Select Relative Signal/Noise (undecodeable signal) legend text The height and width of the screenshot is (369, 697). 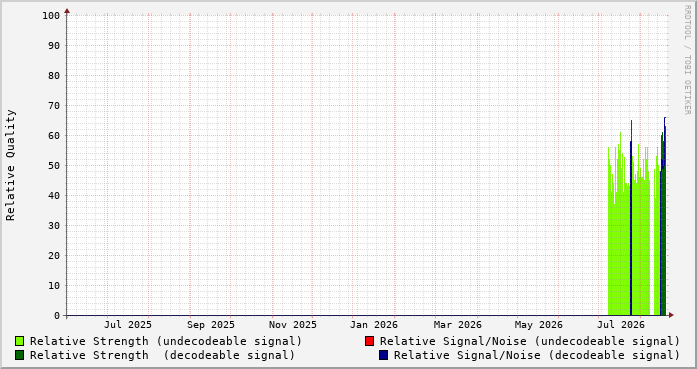[530, 341]
